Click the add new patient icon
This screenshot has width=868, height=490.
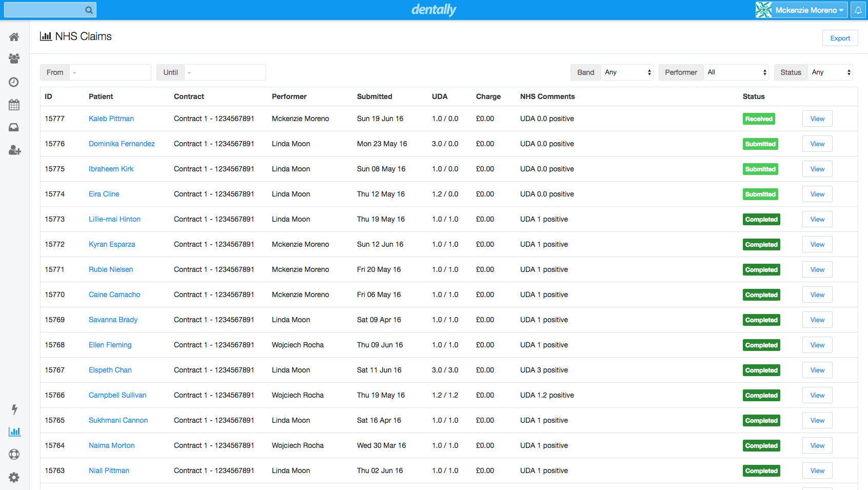14,150
